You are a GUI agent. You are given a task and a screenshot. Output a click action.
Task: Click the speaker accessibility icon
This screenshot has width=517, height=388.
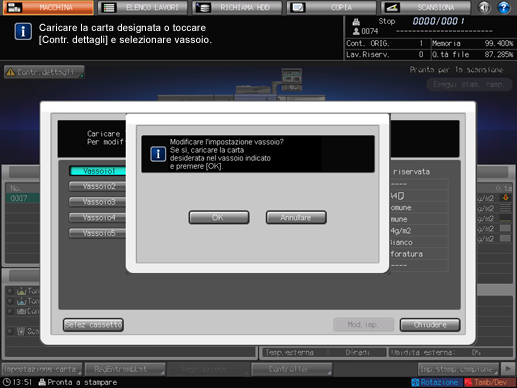[x=484, y=7]
